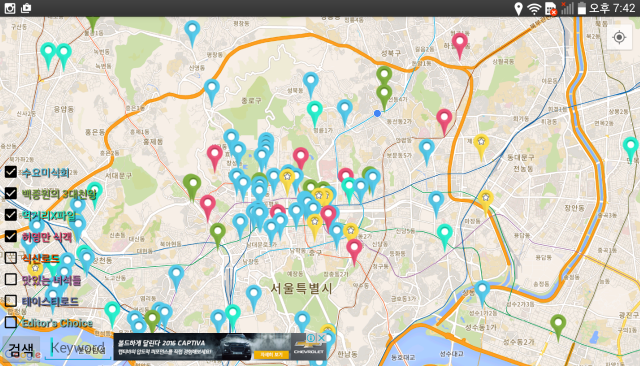This screenshot has width=640, height=366.
Task: Enable the 맛있는 녀석들 checkbox
Action: [11, 279]
